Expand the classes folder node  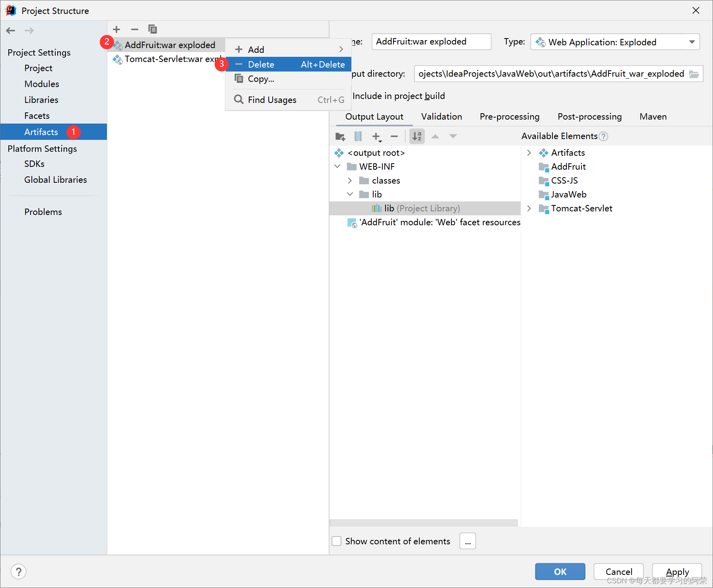tap(350, 180)
